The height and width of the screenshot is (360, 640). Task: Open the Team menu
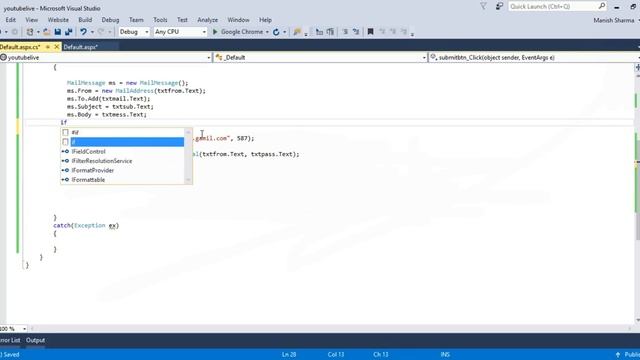136,20
